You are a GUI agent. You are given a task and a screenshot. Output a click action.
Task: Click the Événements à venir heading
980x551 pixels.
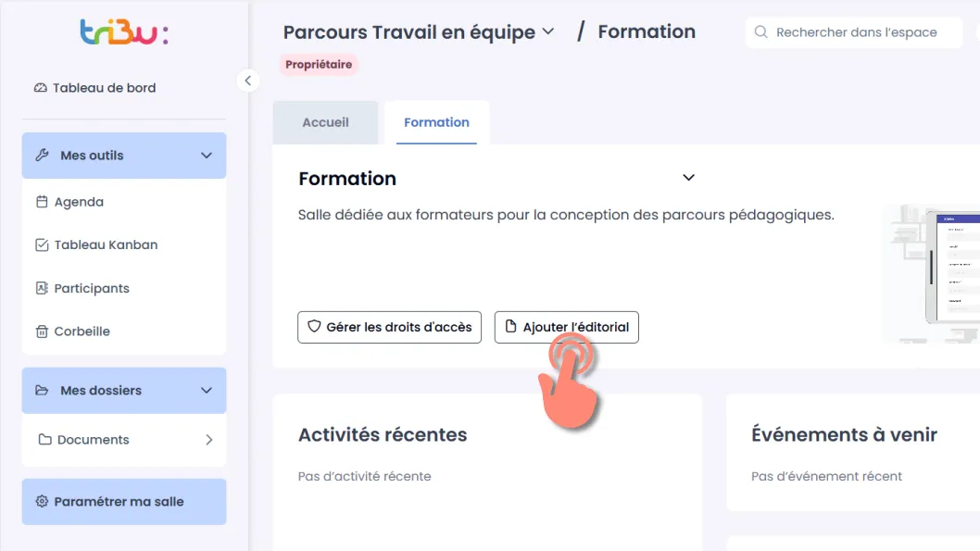tap(844, 435)
